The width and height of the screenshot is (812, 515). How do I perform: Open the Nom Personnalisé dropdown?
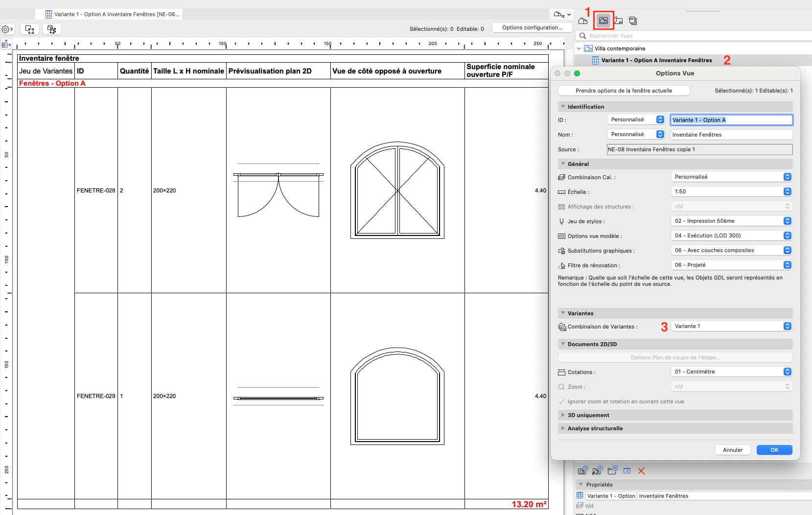636,134
